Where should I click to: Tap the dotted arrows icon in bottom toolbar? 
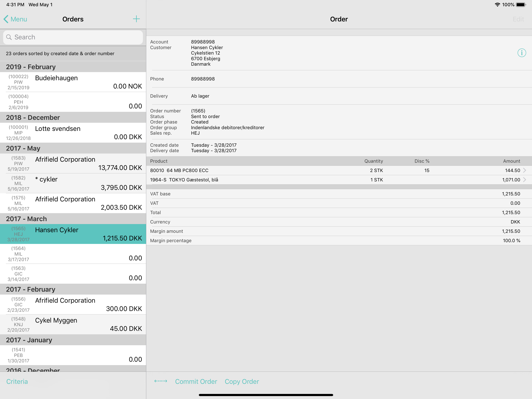tap(161, 381)
